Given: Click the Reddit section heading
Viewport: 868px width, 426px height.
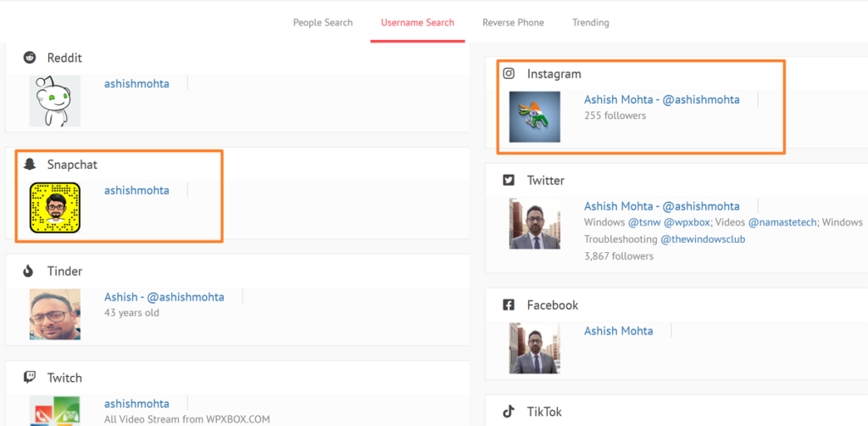Looking at the screenshot, I should 64,57.
